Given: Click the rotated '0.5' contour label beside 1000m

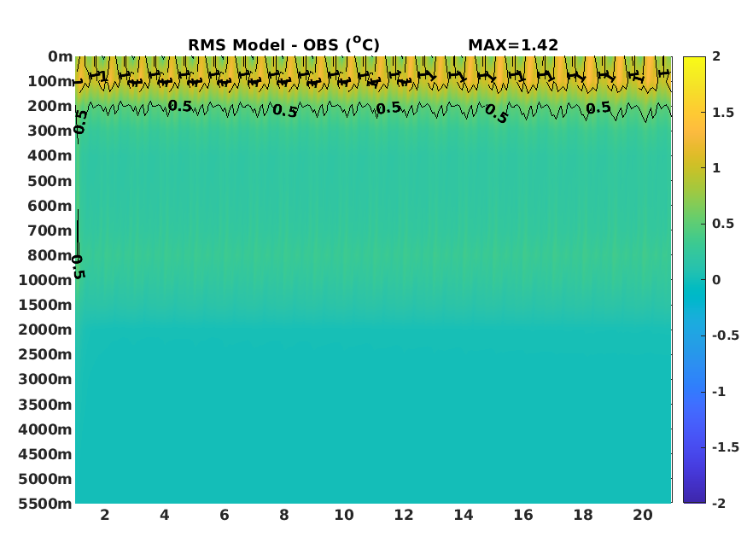Looking at the screenshot, I should 79,266.
